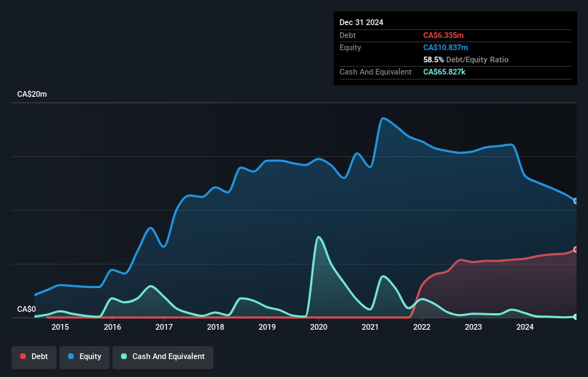The image size is (588, 377).
Task: Toggle the Equity series legend button
Action: pyautogui.click(x=85, y=357)
